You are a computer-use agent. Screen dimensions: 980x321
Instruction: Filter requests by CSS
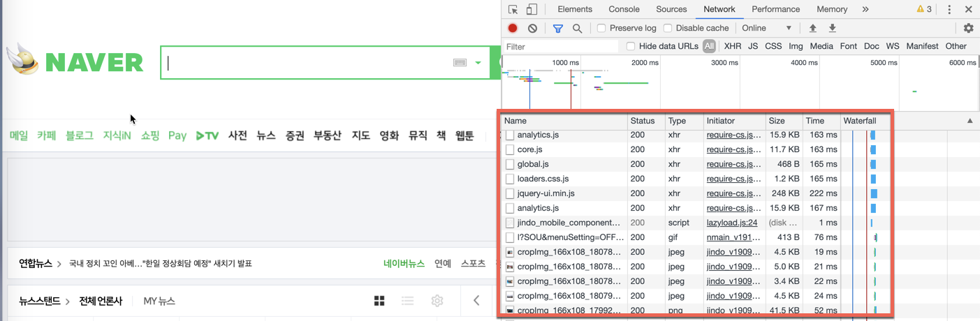773,46
